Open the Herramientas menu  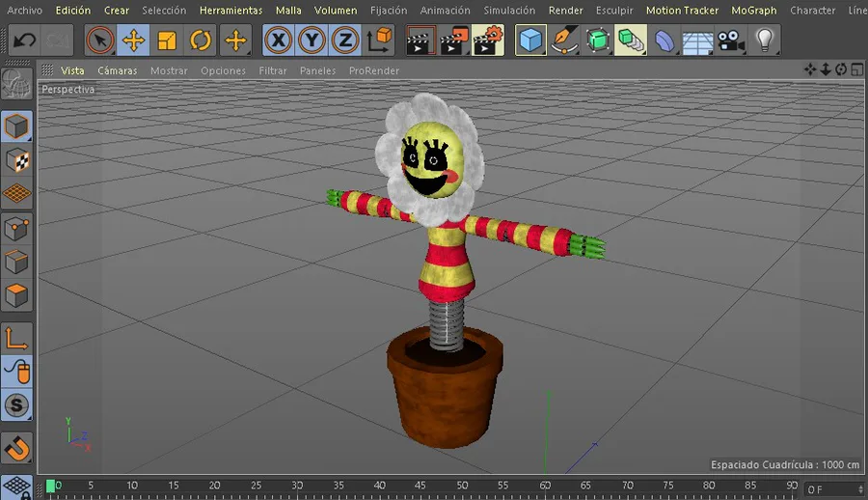pos(231,10)
